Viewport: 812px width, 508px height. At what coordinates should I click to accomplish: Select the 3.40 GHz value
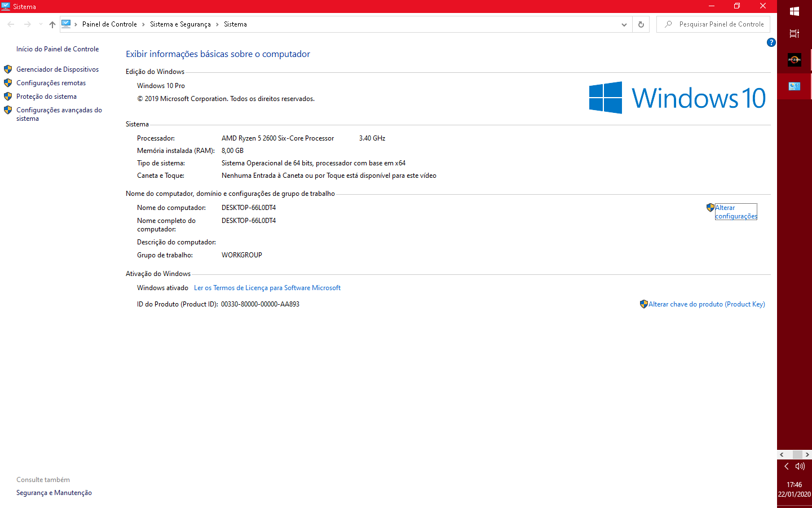click(372, 138)
